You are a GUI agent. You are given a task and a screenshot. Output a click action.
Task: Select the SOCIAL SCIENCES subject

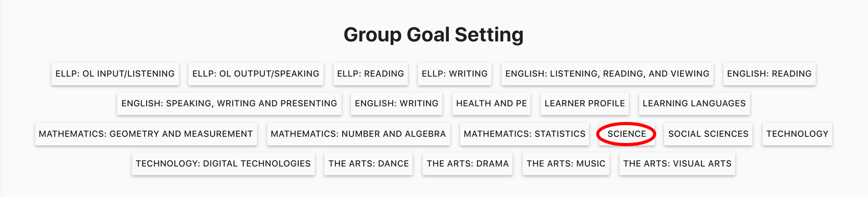pos(708,134)
